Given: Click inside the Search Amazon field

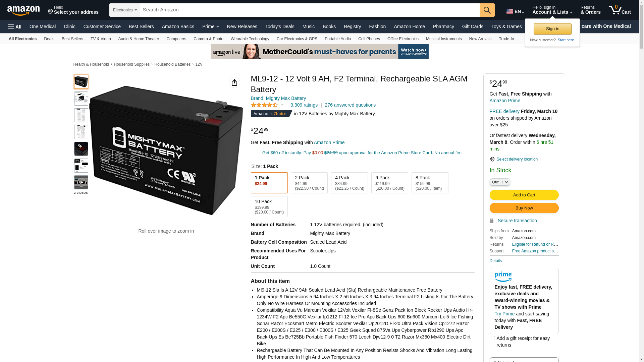Looking at the screenshot, I should click(x=310, y=10).
